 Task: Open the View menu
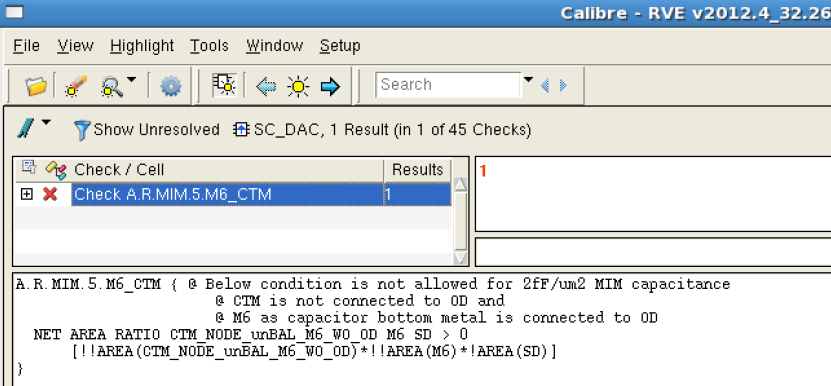tap(75, 46)
